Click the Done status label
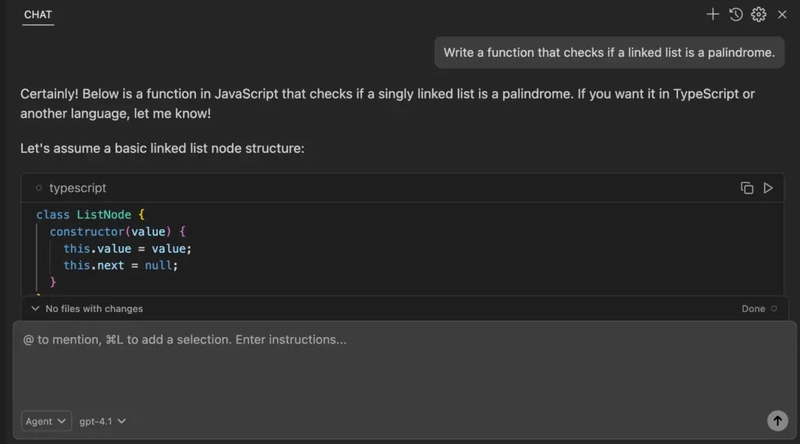The height and width of the screenshot is (444, 800). point(753,309)
